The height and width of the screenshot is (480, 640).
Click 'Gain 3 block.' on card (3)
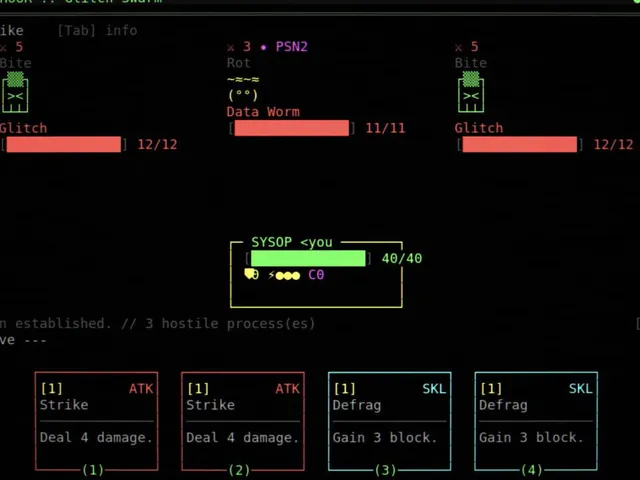click(385, 438)
